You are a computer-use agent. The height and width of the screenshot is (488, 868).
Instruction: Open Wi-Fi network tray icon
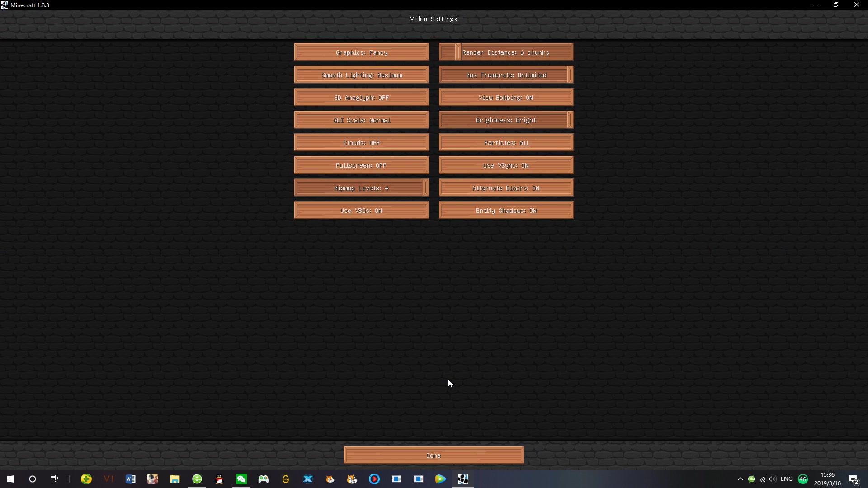[x=762, y=479]
